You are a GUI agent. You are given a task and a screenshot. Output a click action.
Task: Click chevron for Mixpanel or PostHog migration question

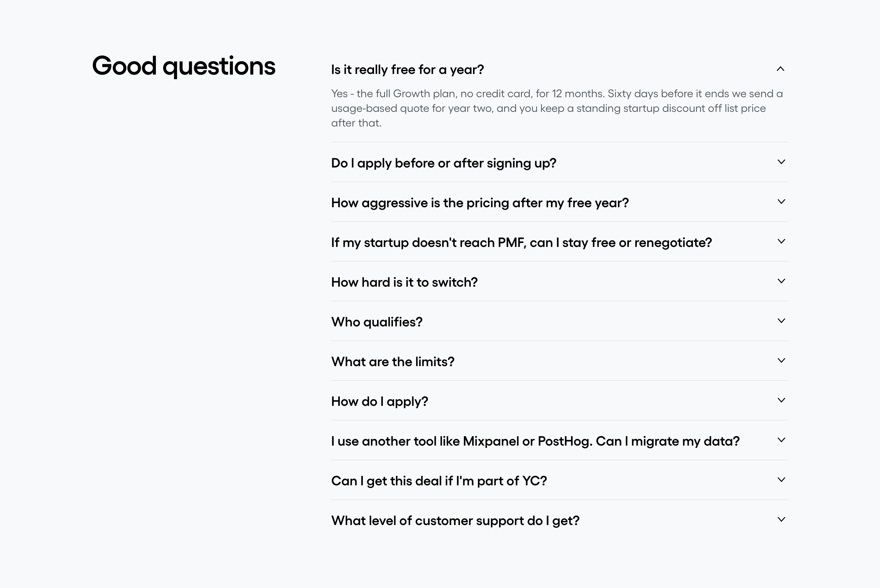(781, 440)
